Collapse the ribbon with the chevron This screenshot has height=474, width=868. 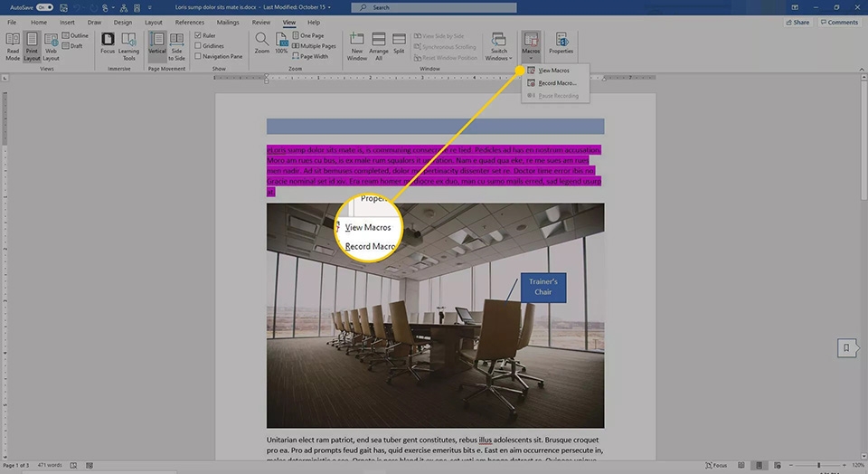pyautogui.click(x=862, y=70)
